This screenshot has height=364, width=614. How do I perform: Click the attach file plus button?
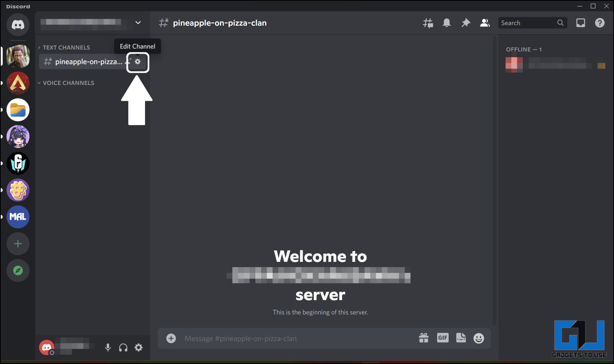171,338
